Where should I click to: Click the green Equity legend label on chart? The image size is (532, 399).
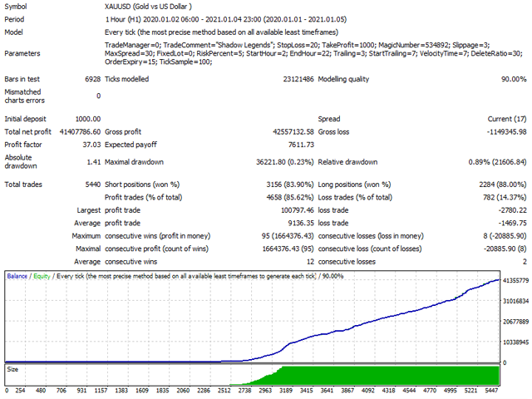pos(42,276)
